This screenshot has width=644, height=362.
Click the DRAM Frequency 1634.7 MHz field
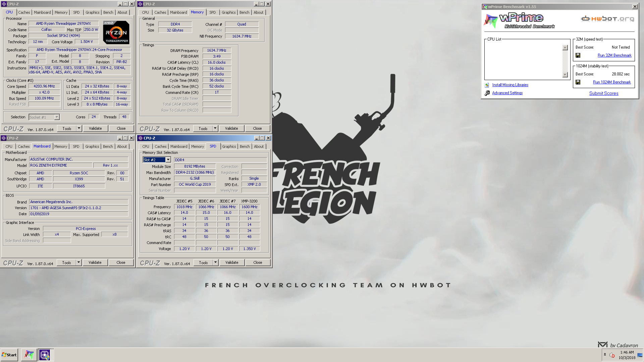point(217,50)
